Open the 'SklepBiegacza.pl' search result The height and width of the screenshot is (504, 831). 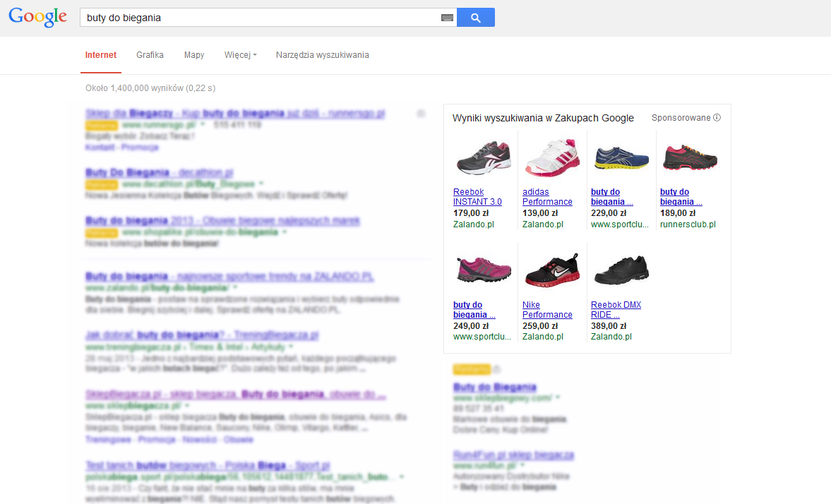(235, 395)
